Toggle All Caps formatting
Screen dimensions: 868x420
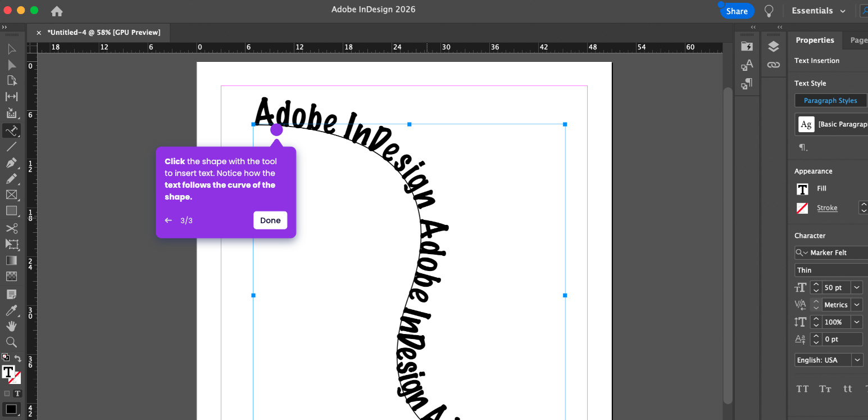point(802,389)
